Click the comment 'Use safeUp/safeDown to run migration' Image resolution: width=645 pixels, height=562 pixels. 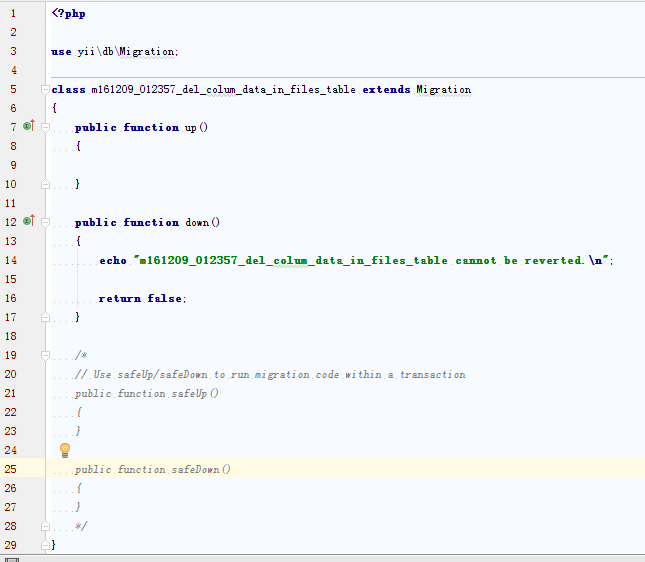tap(201, 375)
